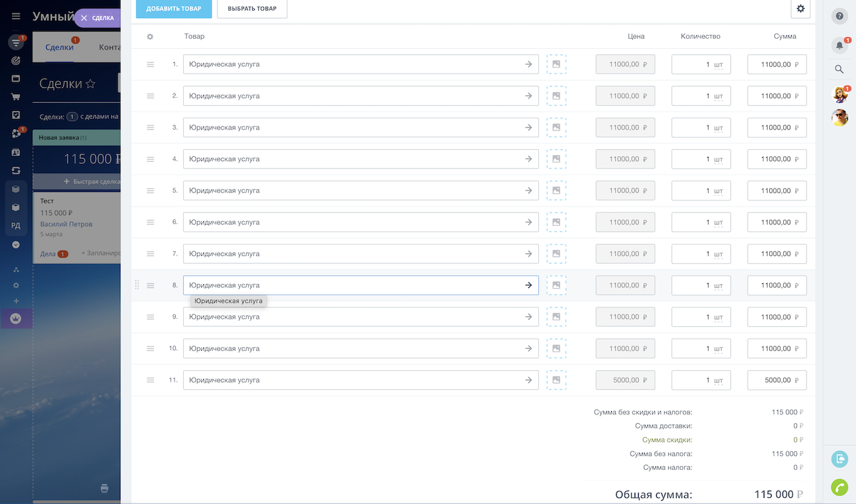The width and height of the screenshot is (856, 504).
Task: Click the drag handle of row 3
Action: pos(150,127)
